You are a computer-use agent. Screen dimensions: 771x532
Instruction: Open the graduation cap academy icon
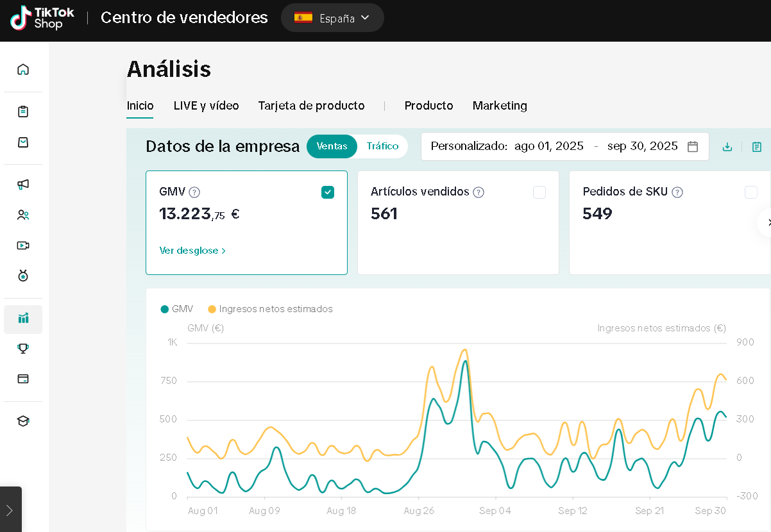tap(23, 421)
